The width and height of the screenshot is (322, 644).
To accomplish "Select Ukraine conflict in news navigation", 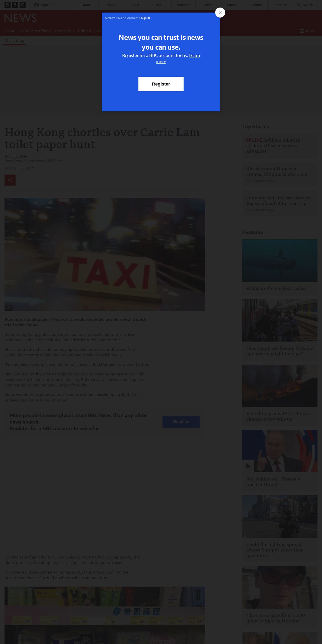I will pos(34,31).
